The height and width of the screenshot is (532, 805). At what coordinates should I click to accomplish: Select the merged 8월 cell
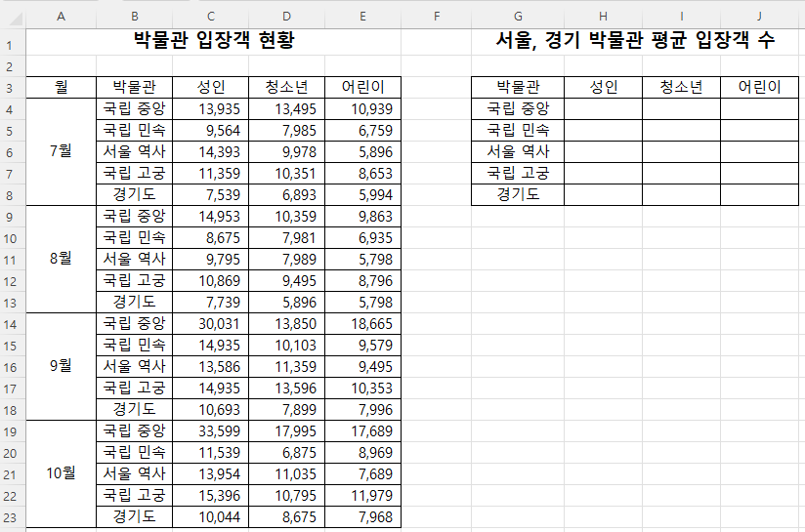(61, 259)
